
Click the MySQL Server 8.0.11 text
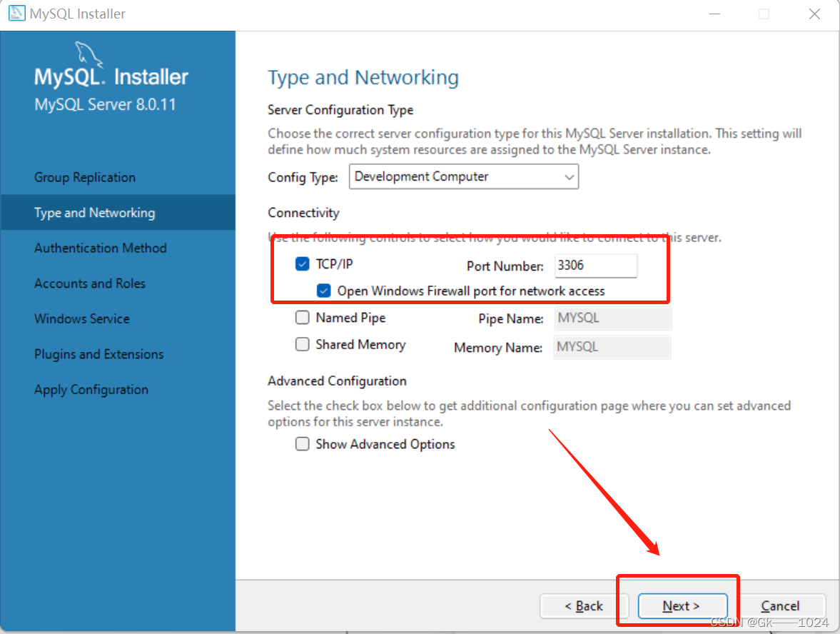[x=105, y=104]
